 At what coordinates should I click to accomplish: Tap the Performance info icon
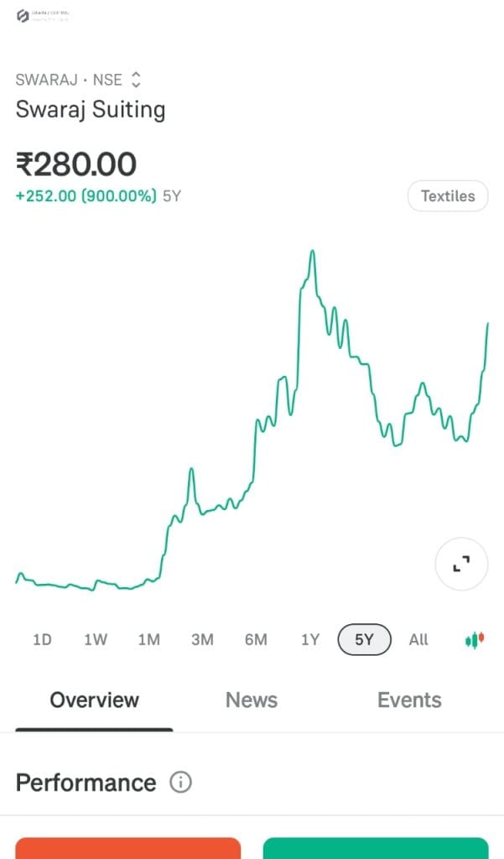pyautogui.click(x=180, y=783)
